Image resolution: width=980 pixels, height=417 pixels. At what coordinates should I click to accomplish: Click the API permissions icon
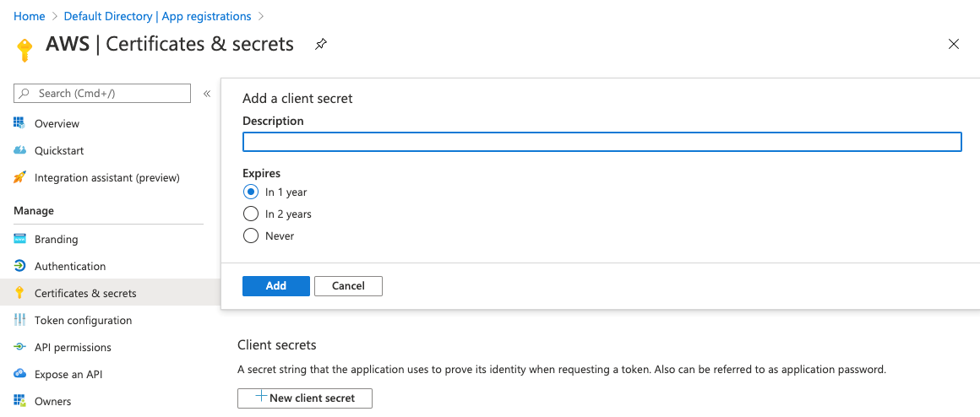pyautogui.click(x=19, y=346)
